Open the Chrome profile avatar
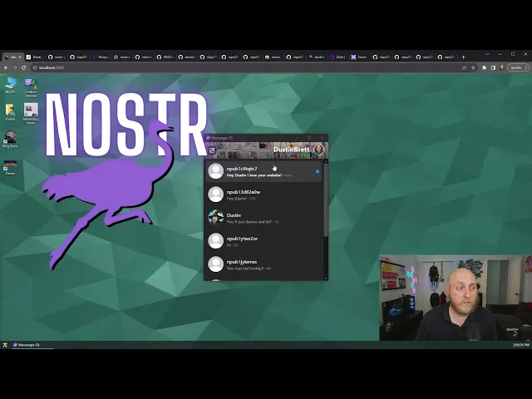This screenshot has width=532, height=399. point(502,67)
